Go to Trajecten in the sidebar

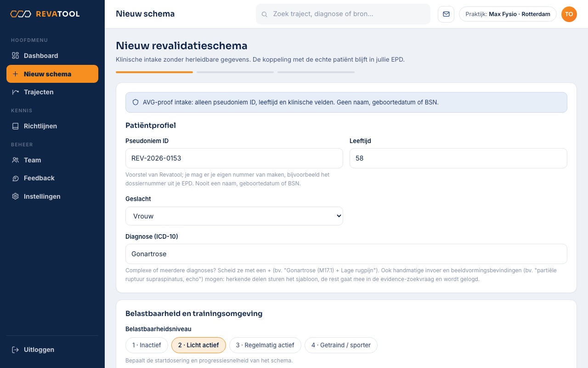click(52, 92)
